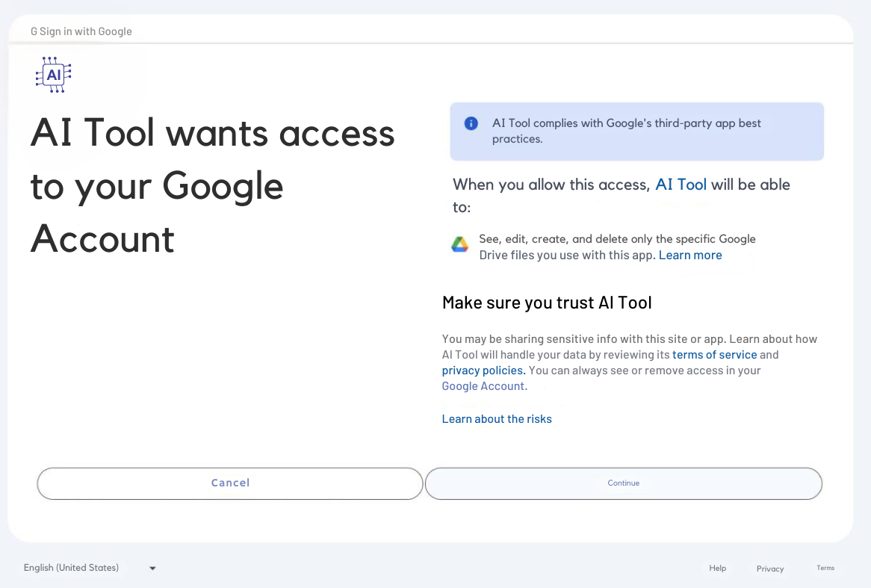The image size is (871, 588).
Task: Open Learn about the risks link
Action: click(497, 419)
